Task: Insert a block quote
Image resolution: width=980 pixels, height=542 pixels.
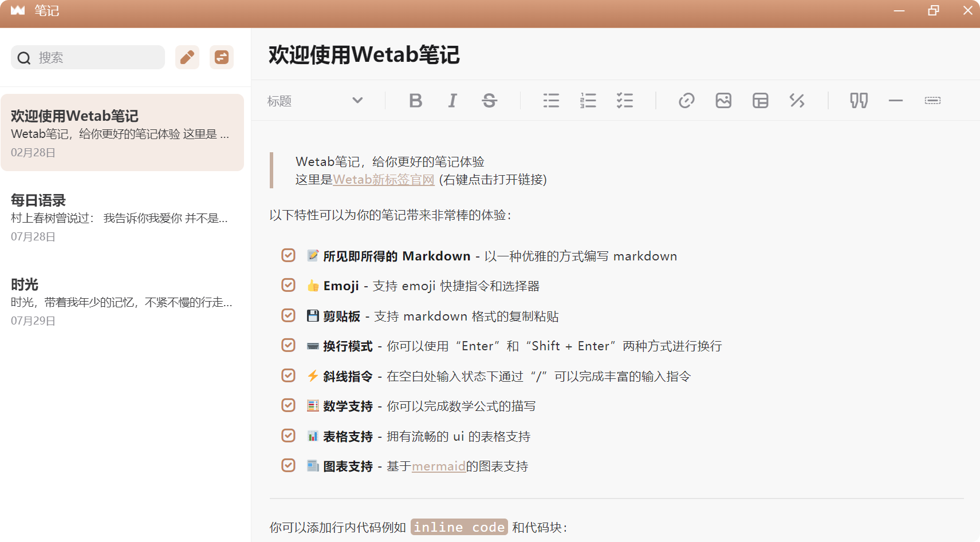Action: [859, 101]
